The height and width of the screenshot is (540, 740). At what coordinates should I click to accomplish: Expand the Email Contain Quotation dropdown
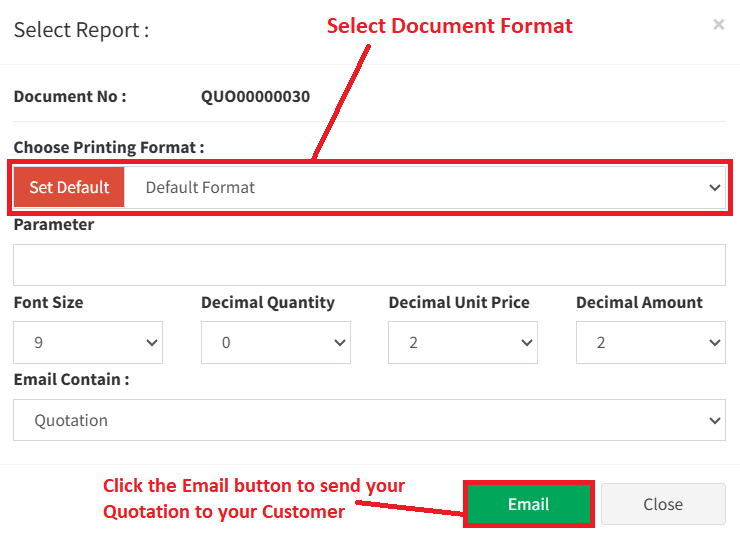point(369,420)
